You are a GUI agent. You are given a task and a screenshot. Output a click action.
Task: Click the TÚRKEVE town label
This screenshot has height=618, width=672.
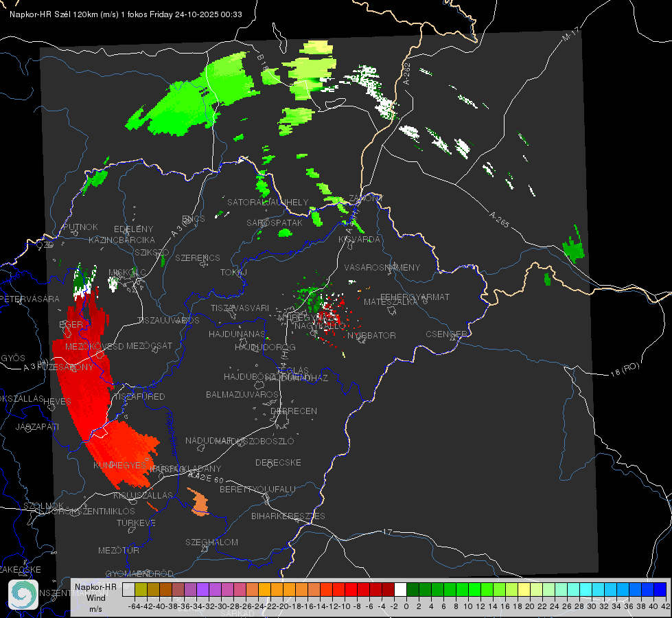(137, 523)
